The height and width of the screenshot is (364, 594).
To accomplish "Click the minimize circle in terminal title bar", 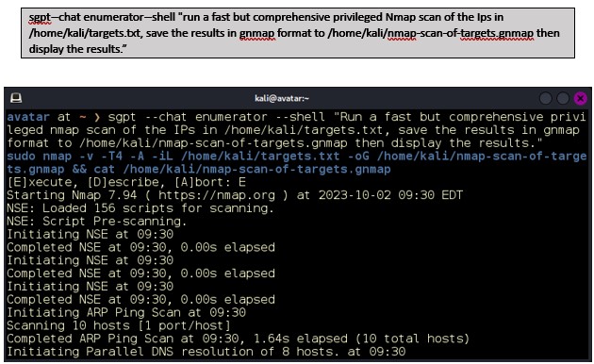I will [545, 98].
